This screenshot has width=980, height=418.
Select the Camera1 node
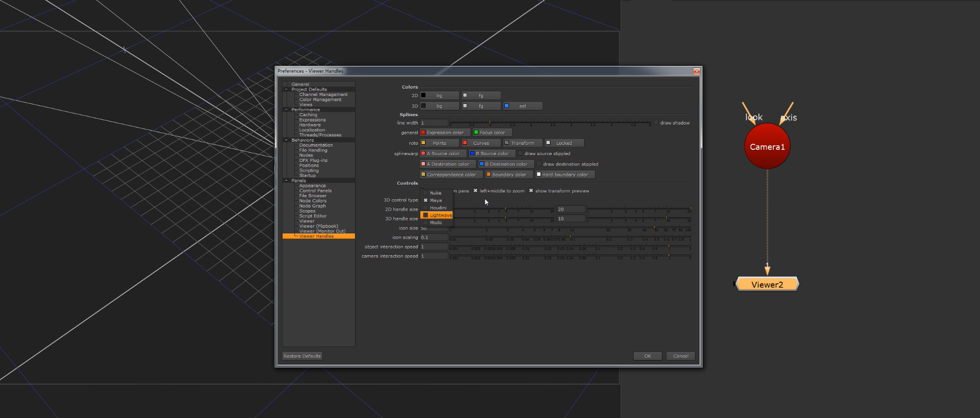[x=767, y=147]
